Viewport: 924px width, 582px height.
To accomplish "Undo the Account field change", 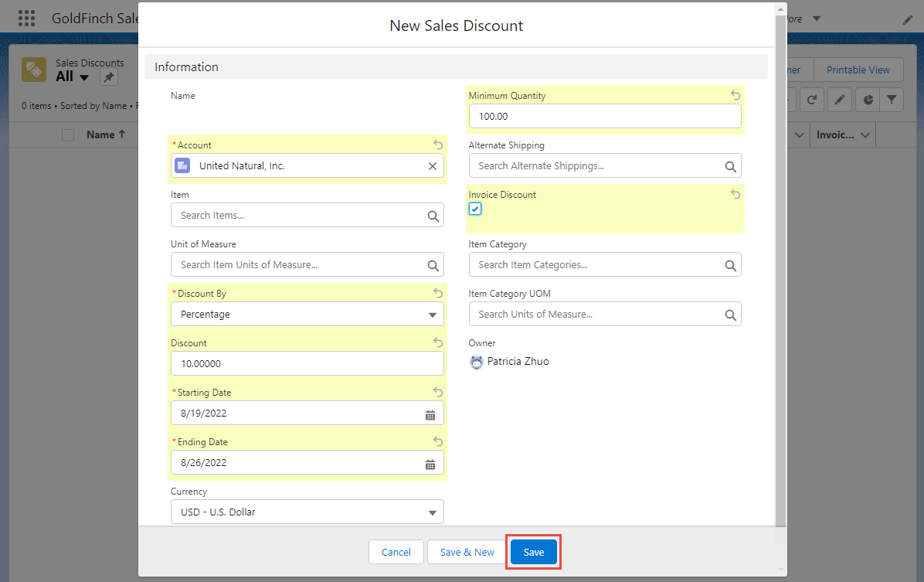I will [x=437, y=145].
